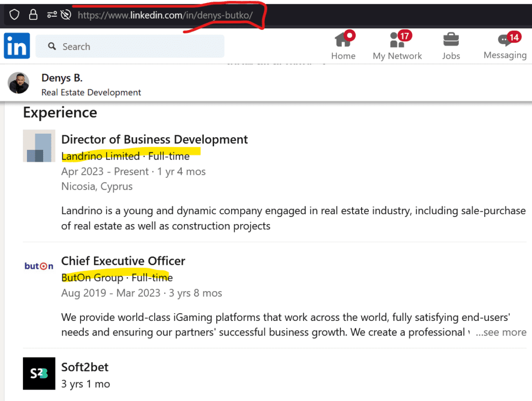Expand the CEO description via see more

501,332
